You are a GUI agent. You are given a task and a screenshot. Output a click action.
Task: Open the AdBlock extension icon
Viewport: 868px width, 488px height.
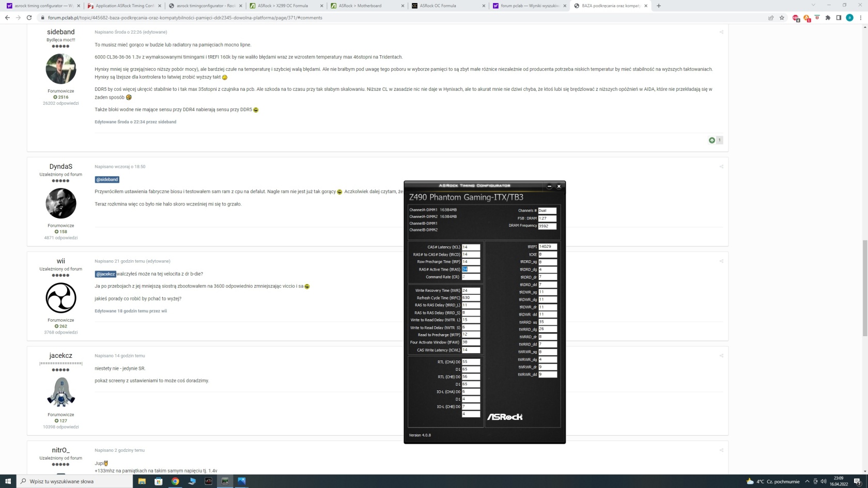click(796, 18)
